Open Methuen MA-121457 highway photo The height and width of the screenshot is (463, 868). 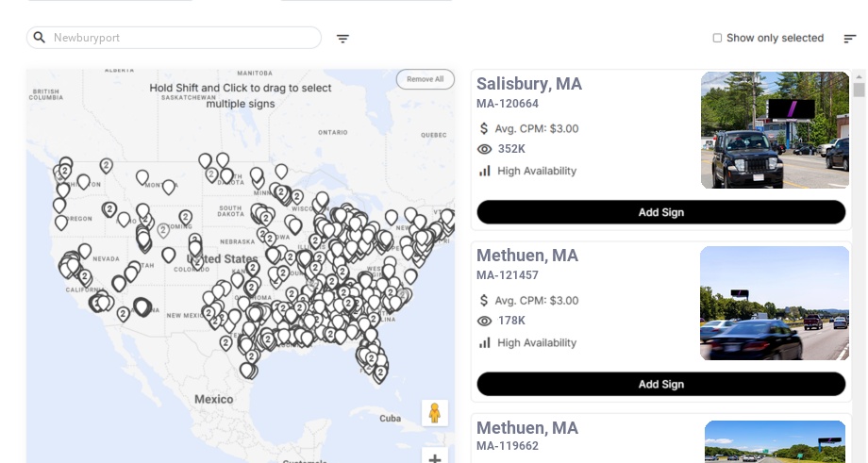tap(775, 303)
